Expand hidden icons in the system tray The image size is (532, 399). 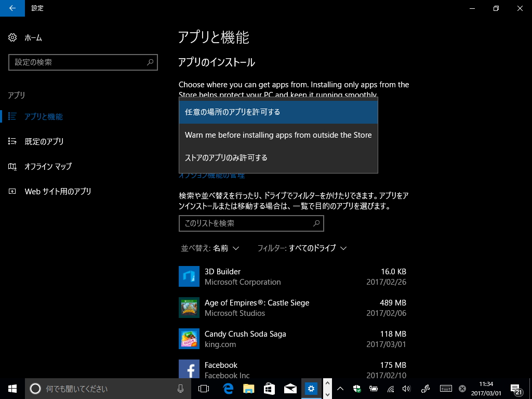click(x=339, y=388)
